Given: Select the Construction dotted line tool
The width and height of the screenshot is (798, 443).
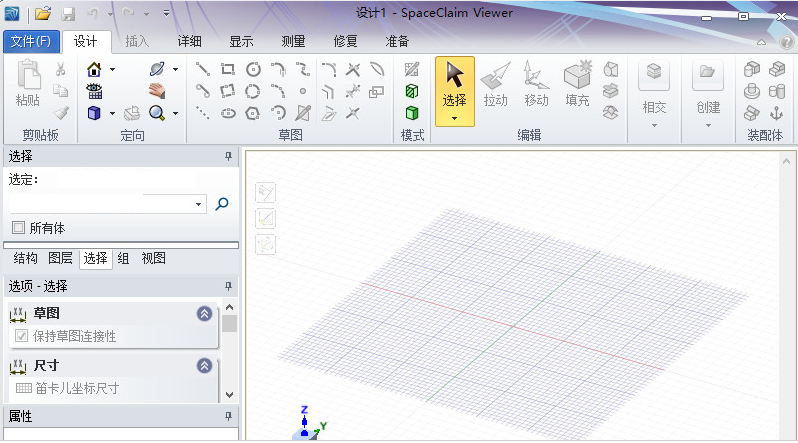Looking at the screenshot, I should click(203, 113).
